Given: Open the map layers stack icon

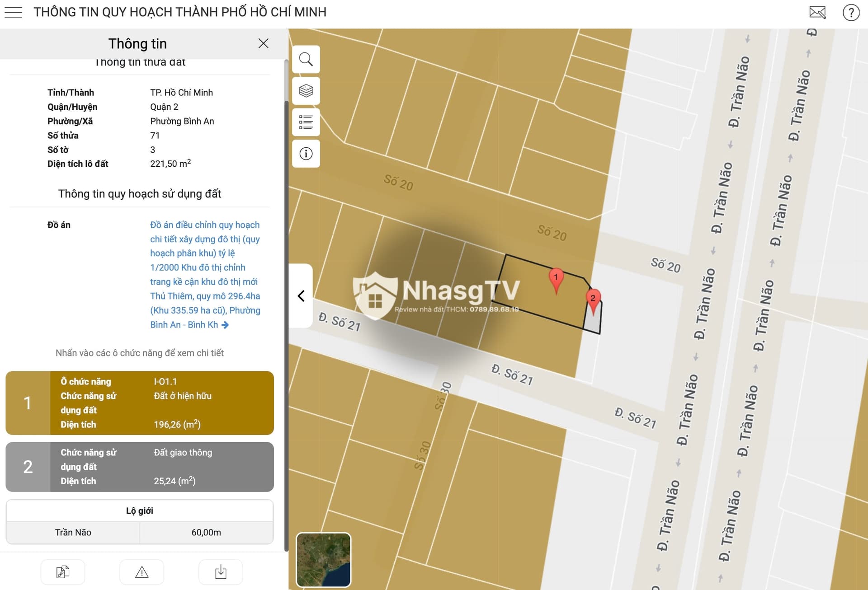Looking at the screenshot, I should click(x=306, y=91).
